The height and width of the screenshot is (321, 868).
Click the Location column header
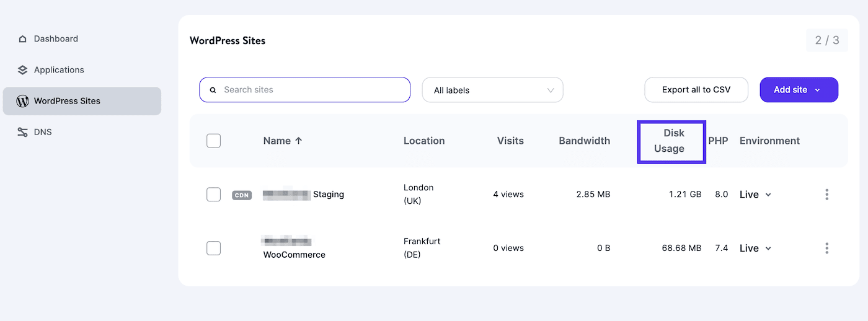tap(424, 141)
